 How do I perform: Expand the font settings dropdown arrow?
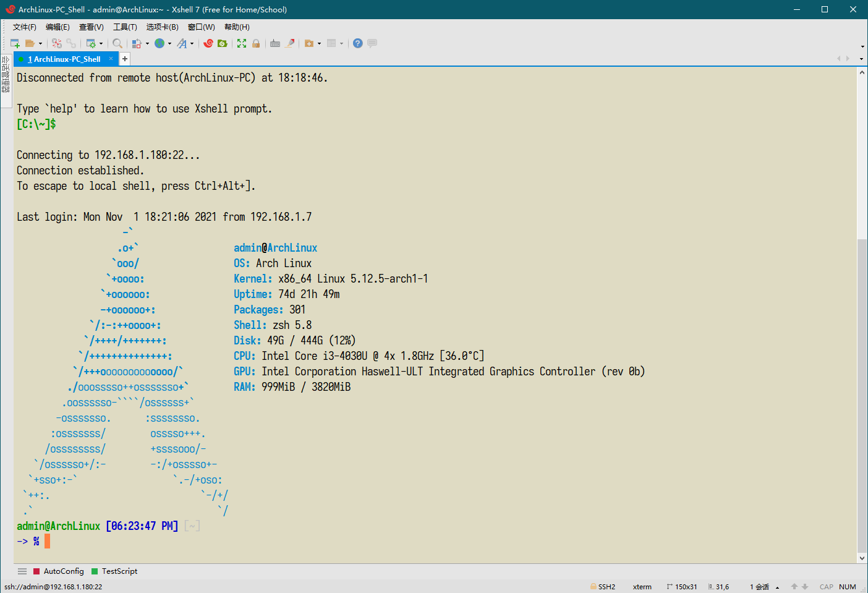(192, 43)
